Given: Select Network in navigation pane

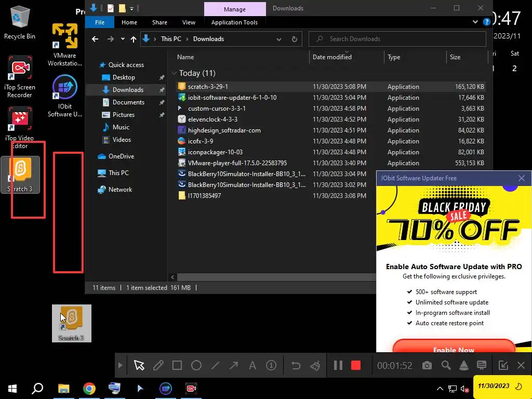Looking at the screenshot, I should click(115, 190).
